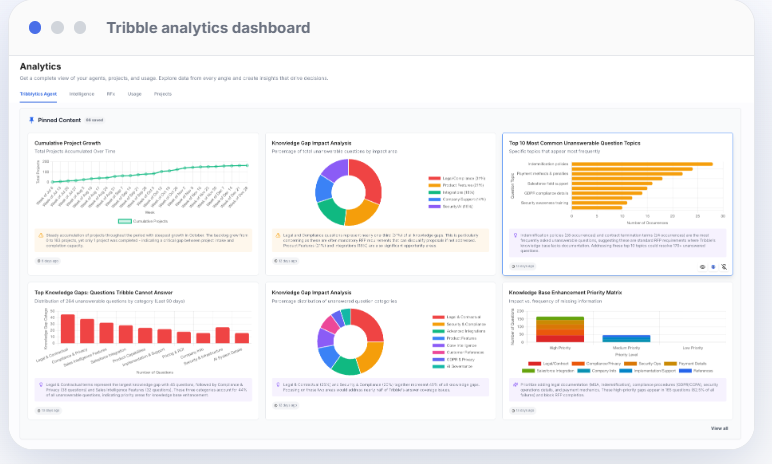The image size is (772, 464).
Task: Toggle Legal & Commercial legend in lower donut chart
Action: (456, 317)
